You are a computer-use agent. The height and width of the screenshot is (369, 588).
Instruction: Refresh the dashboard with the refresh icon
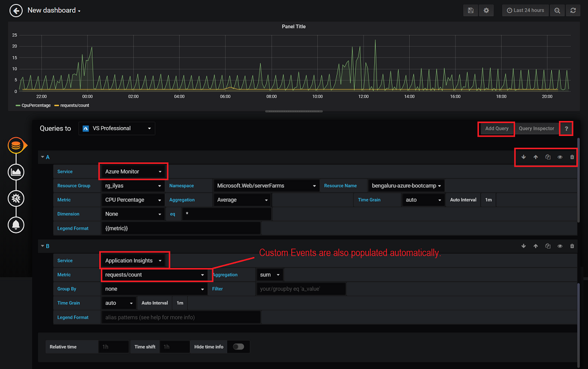(573, 11)
